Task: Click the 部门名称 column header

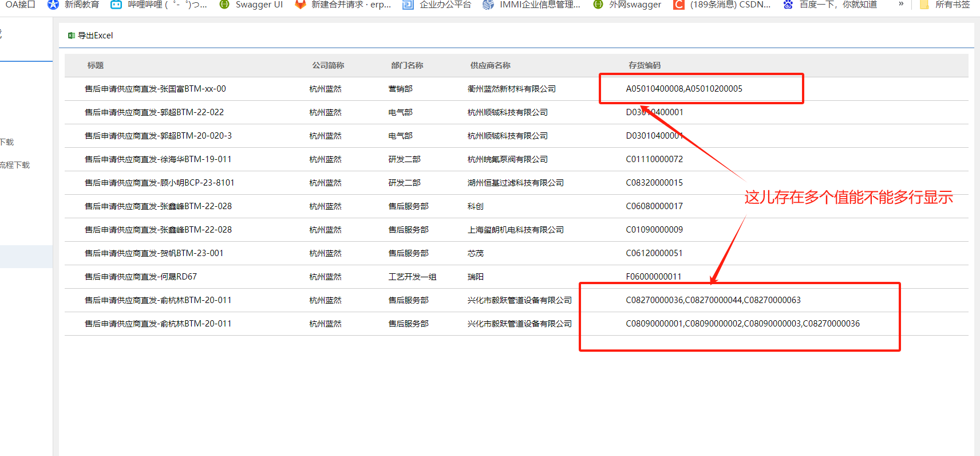Action: [407, 65]
